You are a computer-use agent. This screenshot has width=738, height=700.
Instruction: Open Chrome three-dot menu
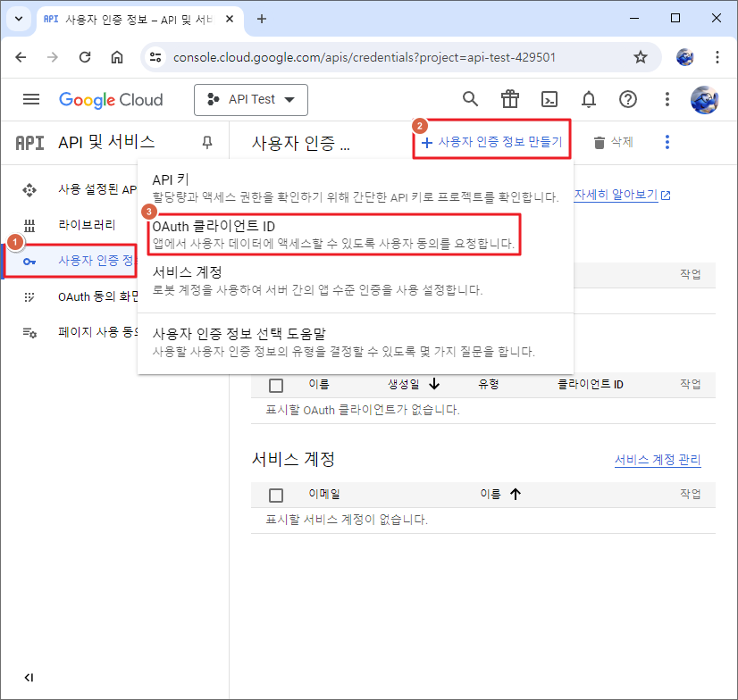(x=717, y=57)
